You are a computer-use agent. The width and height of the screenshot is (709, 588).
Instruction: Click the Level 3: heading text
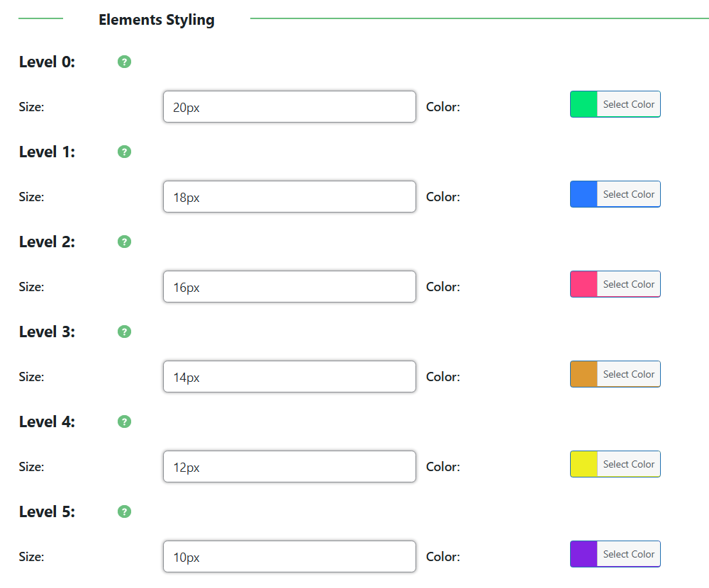coord(47,332)
